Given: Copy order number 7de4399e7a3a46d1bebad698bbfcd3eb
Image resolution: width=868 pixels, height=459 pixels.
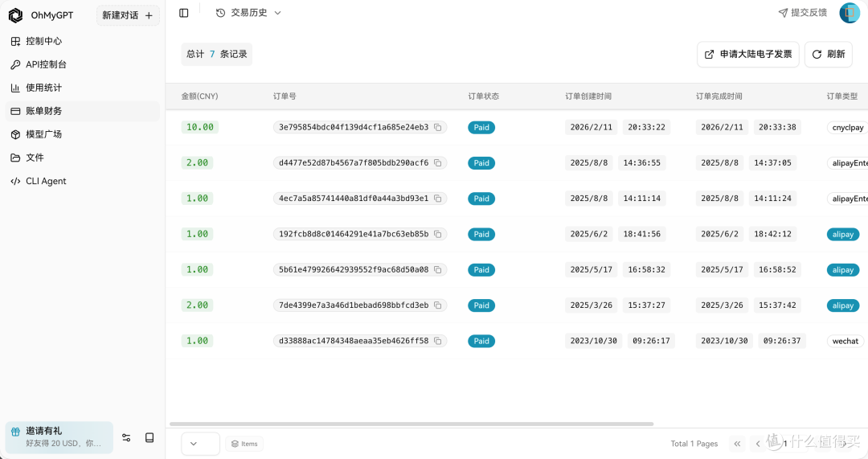Looking at the screenshot, I should 437,305.
